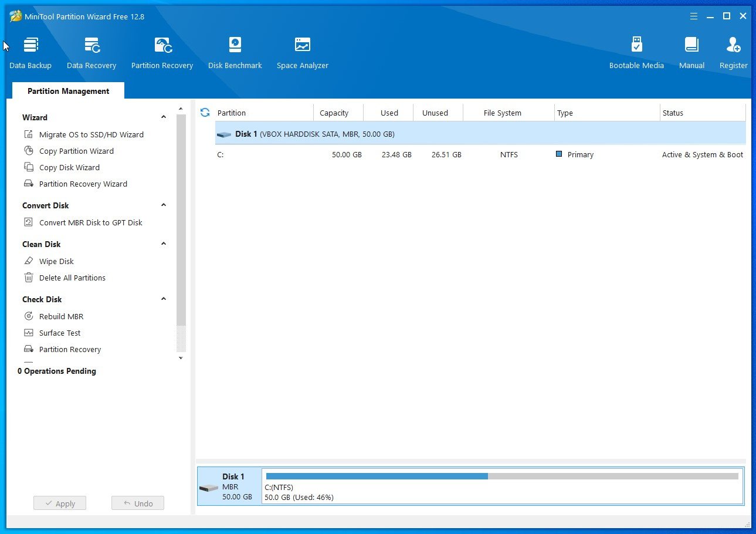Viewport: 756px width, 534px height.
Task: Select the C: partition row
Action: click(480, 155)
